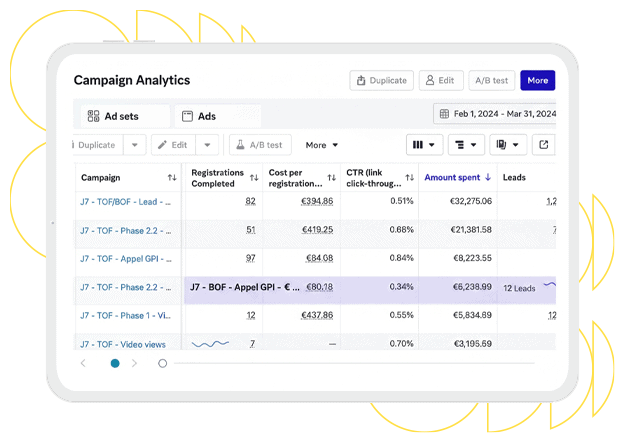Sort by Campaign column arrows

point(172,178)
